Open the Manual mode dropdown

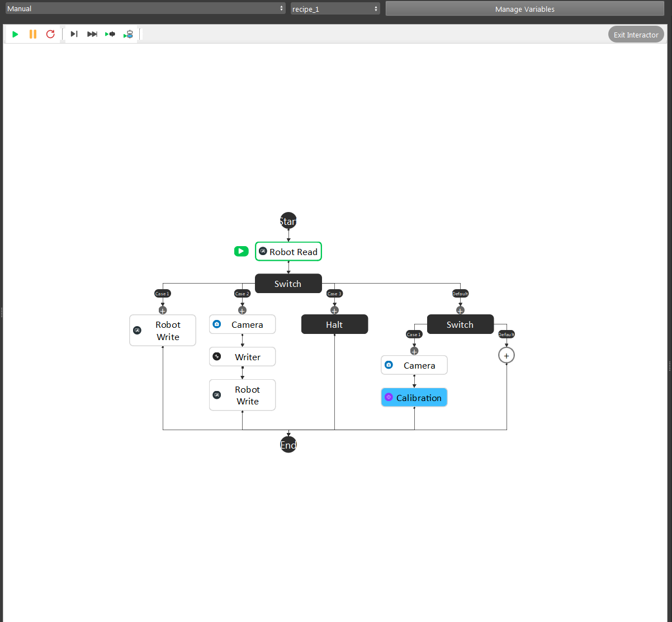(x=145, y=8)
